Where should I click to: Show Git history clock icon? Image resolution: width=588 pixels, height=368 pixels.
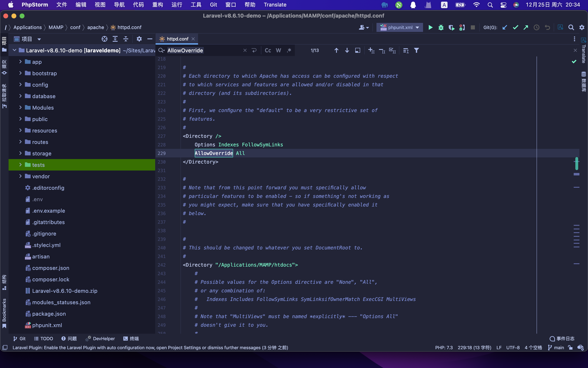537,28
